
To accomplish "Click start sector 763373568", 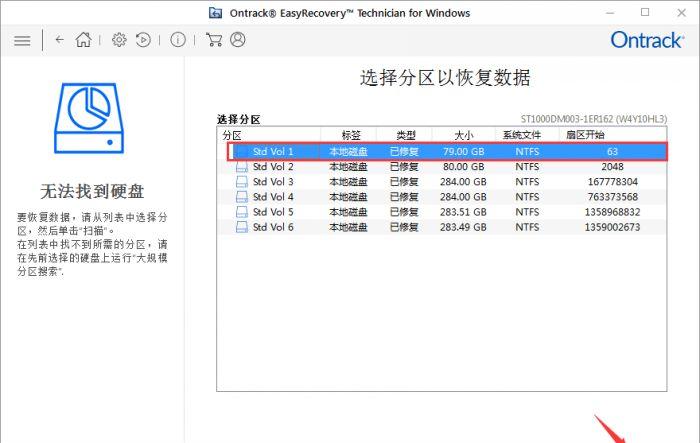I will click(x=612, y=197).
